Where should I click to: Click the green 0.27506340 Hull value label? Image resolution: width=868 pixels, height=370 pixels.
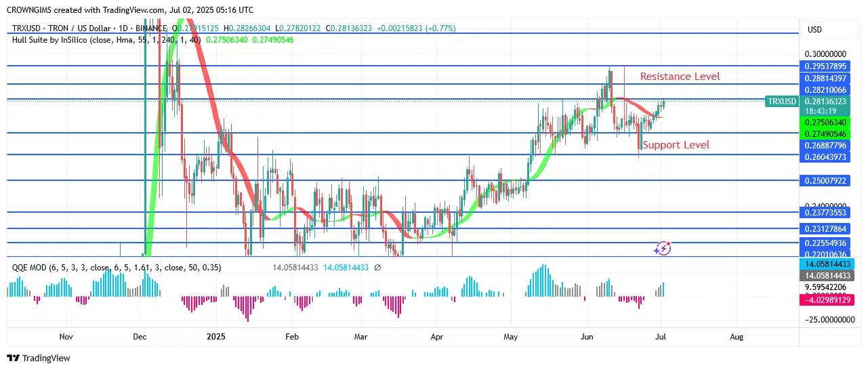(x=824, y=123)
